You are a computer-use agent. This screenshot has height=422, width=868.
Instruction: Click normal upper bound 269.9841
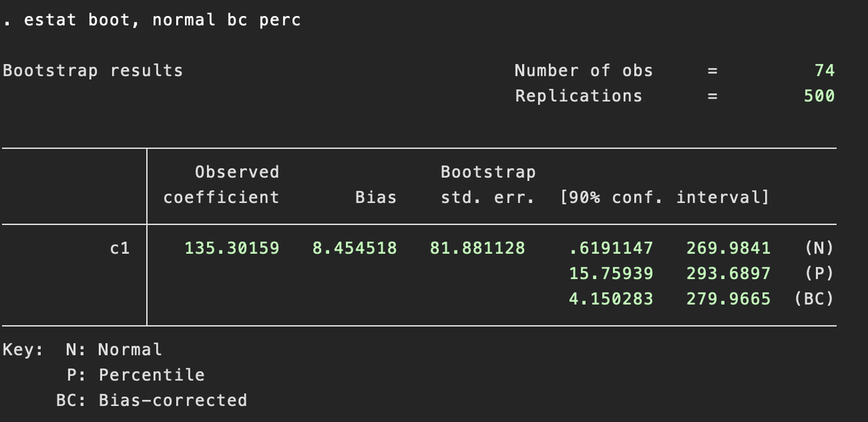click(x=728, y=248)
